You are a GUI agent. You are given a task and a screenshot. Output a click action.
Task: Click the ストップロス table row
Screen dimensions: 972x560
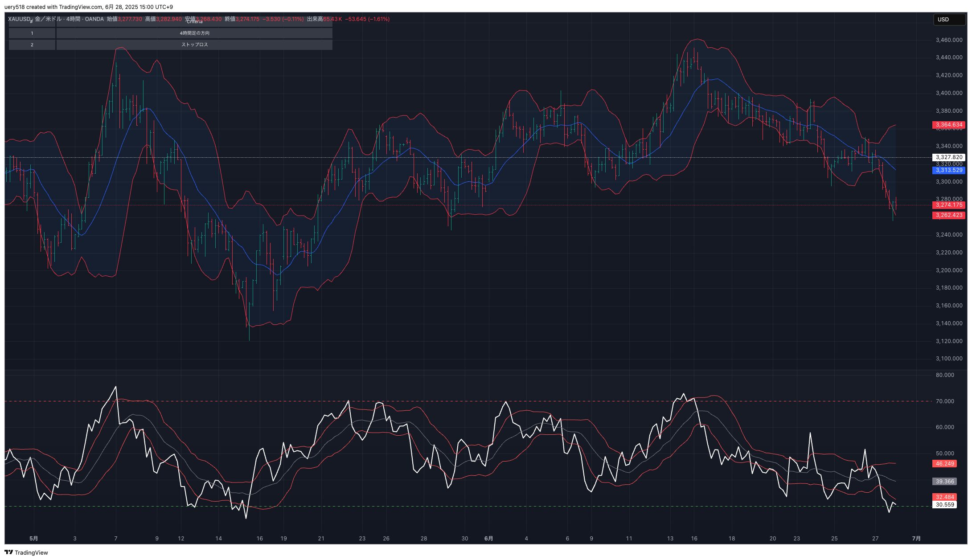click(194, 45)
